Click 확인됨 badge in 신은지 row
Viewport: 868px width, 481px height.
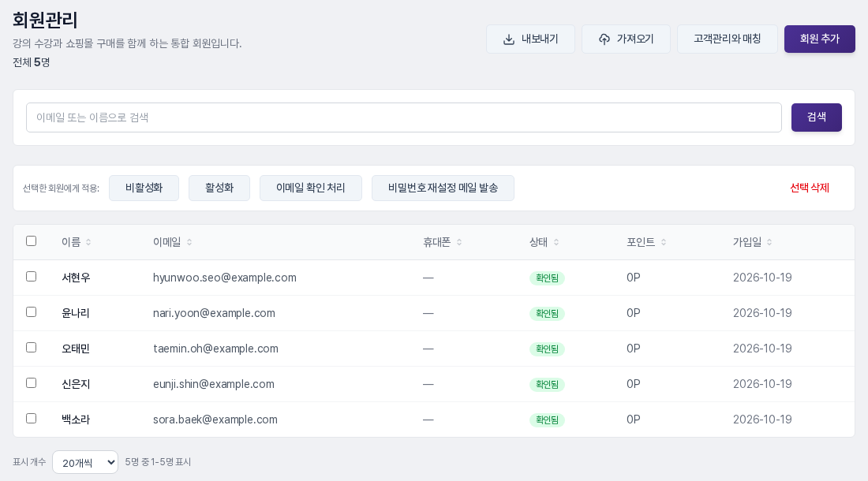pos(547,384)
